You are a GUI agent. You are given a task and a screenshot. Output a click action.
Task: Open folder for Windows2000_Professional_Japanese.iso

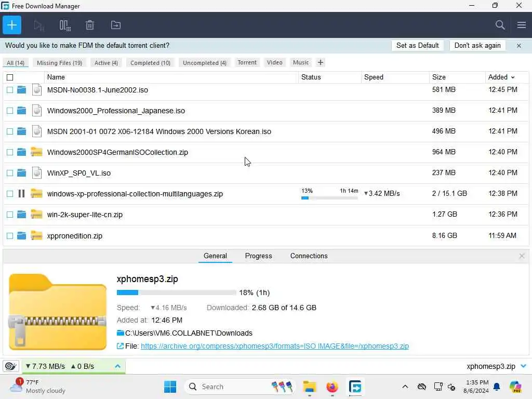[21, 111]
